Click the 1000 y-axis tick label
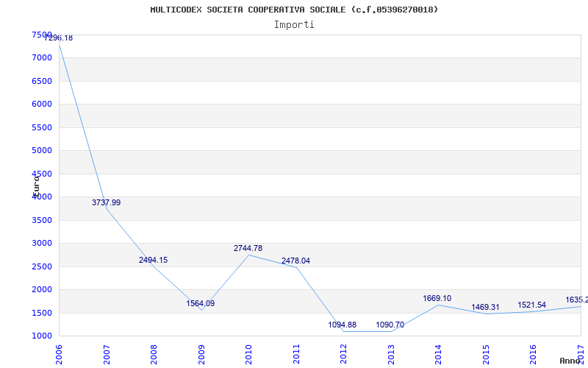The width and height of the screenshot is (588, 368). point(42,336)
